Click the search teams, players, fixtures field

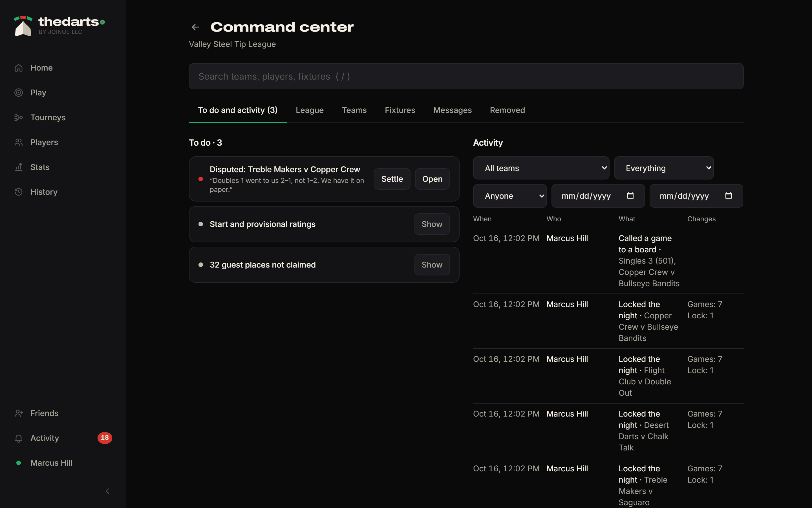466,76
